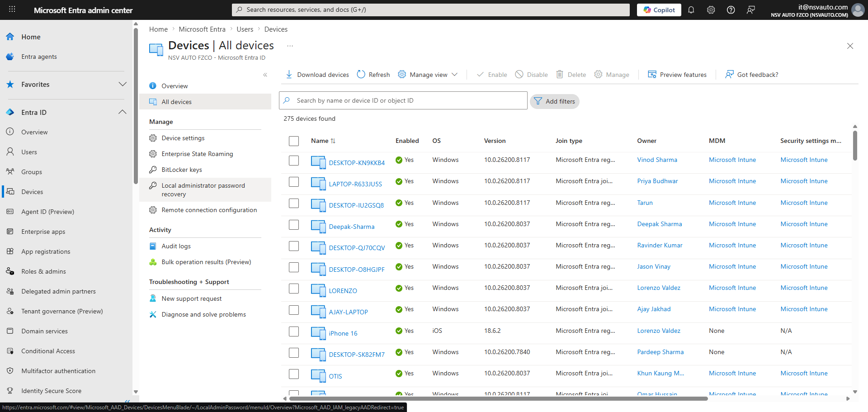Open the notifications bell
This screenshot has width=868, height=412.
point(691,10)
